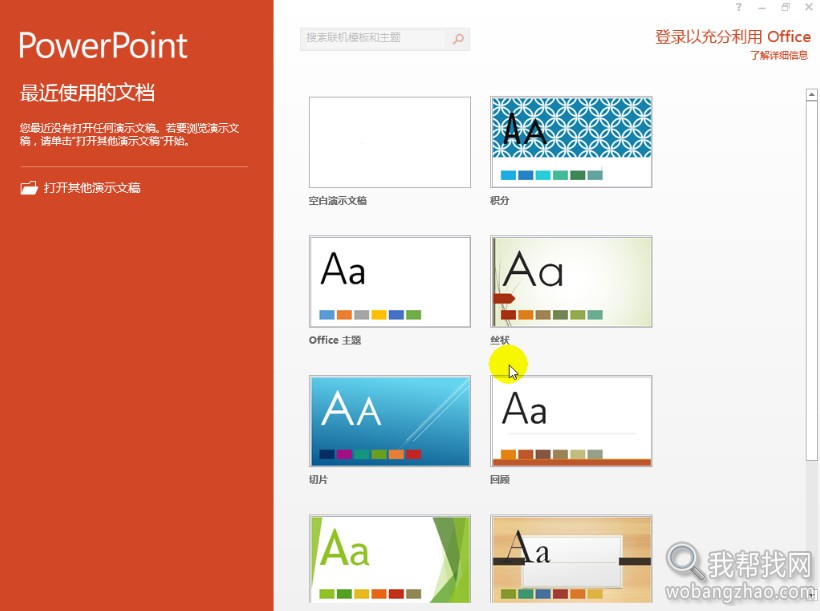Screen dimensions: 820x611
Task: Open the help question mark icon
Action: pyautogui.click(x=738, y=7)
